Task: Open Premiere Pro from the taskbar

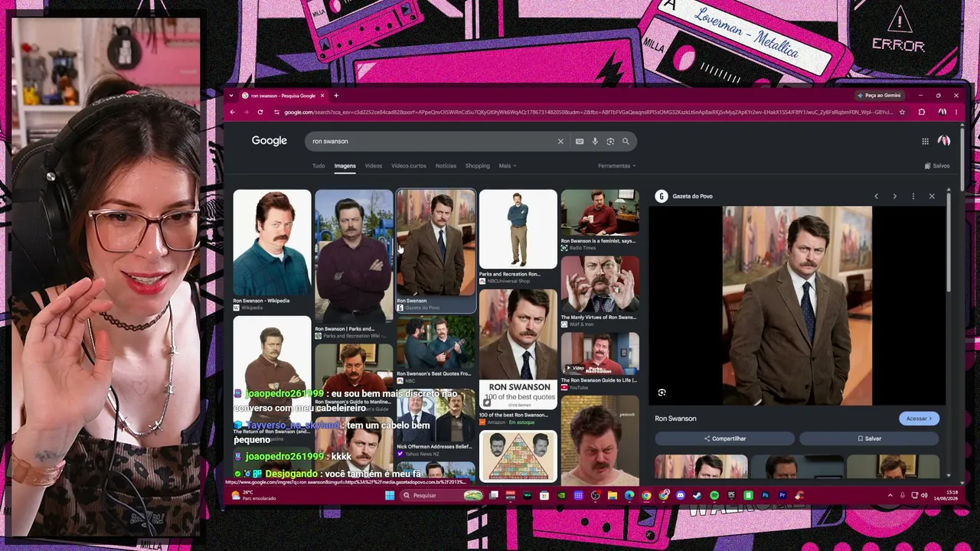Action: 782,495
